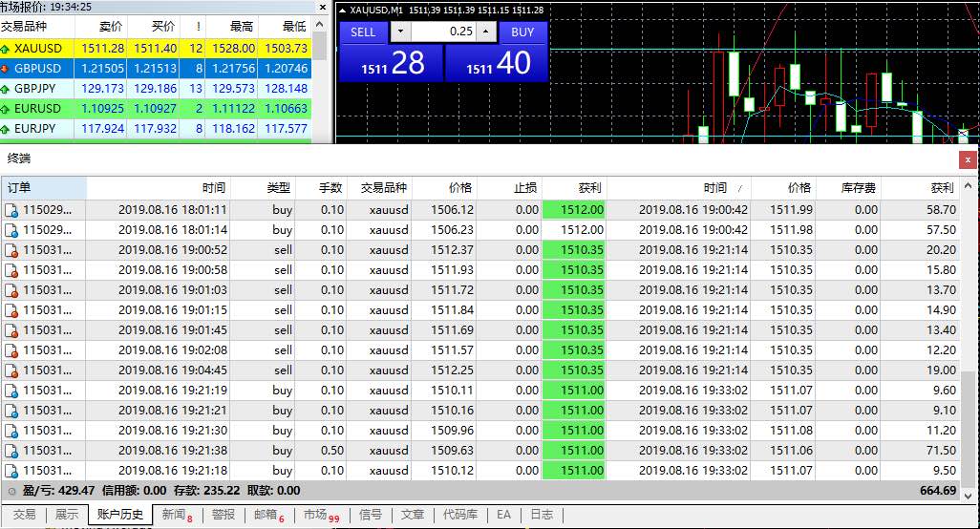Increase lot size with up arrow right of 0.25
The image size is (980, 529).
pyautogui.click(x=485, y=32)
